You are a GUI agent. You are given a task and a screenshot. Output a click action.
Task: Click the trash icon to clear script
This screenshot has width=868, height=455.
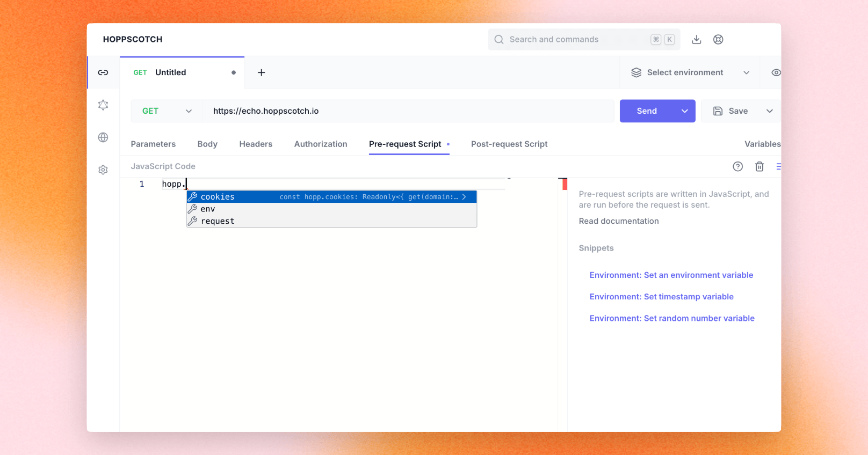point(759,166)
